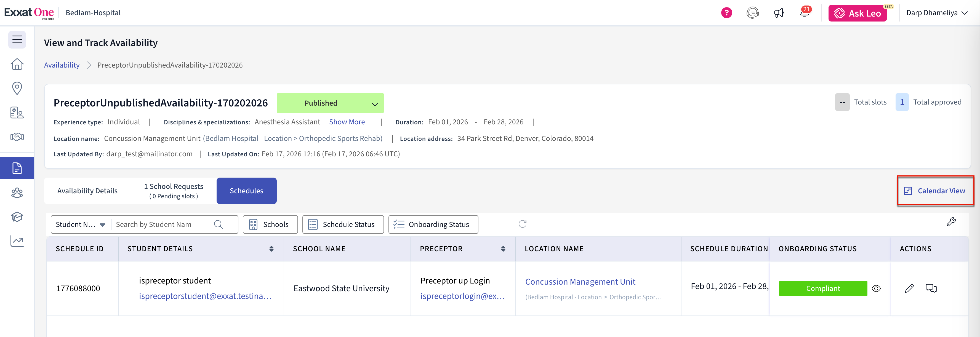Click the hamburger menu icon
The width and height of the screenshot is (980, 337).
click(x=17, y=39)
